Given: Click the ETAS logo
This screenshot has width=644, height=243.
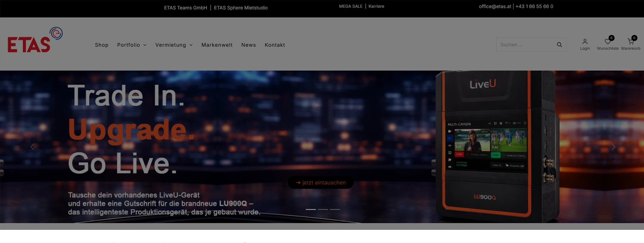Looking at the screenshot, I should [35, 40].
